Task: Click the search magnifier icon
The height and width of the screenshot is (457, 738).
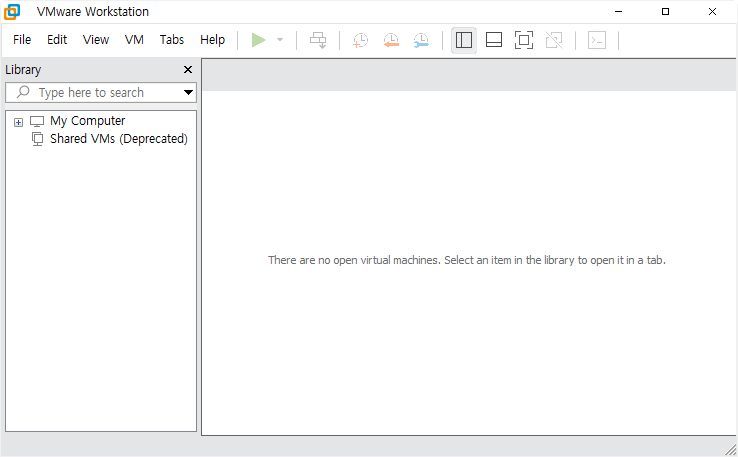Action: pos(23,92)
